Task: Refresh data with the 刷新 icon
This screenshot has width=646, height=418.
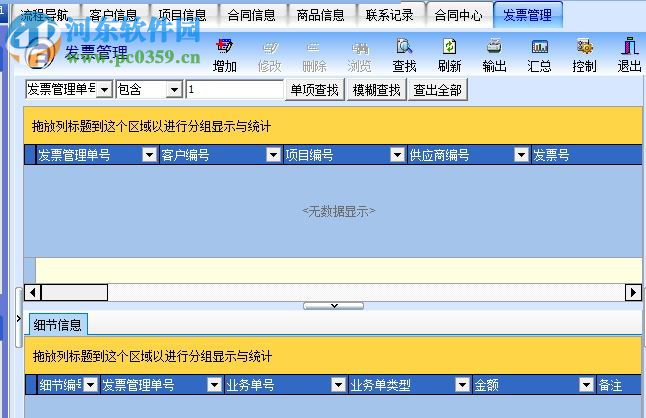Action: click(x=449, y=56)
